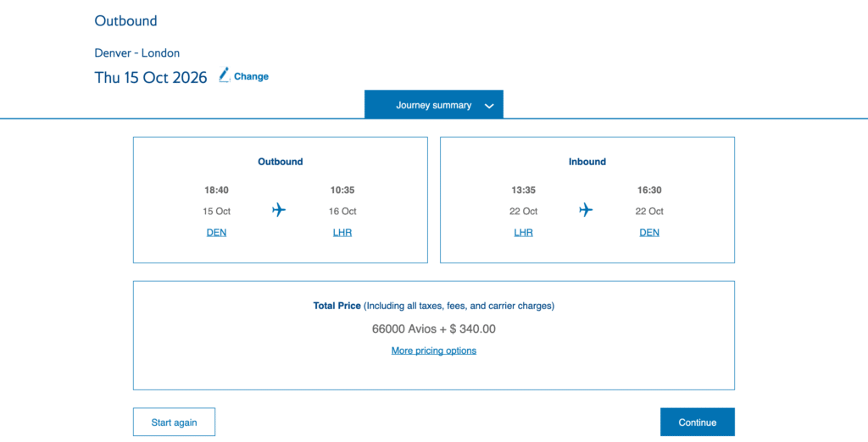Click the Change date link
The height and width of the screenshot is (442, 868).
pyautogui.click(x=251, y=76)
